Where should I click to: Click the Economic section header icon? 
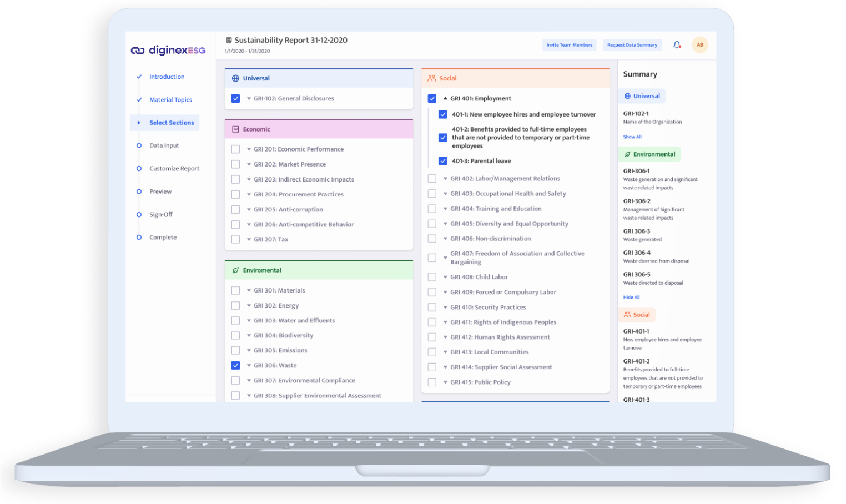point(235,129)
